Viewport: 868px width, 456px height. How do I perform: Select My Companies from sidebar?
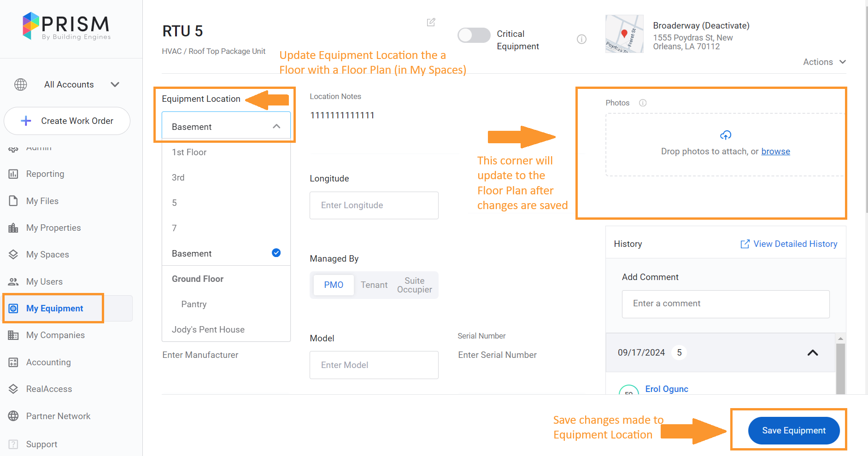(55, 335)
